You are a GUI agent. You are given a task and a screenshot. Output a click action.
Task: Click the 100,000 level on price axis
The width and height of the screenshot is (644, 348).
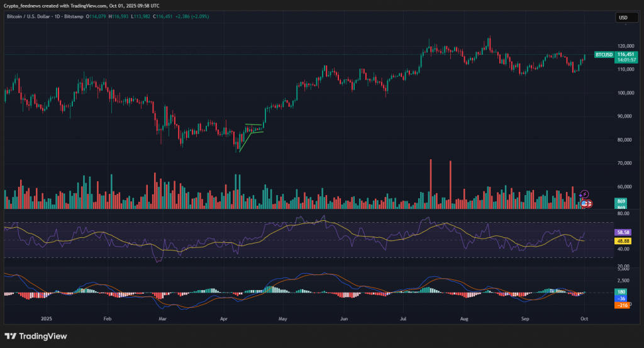click(x=625, y=93)
